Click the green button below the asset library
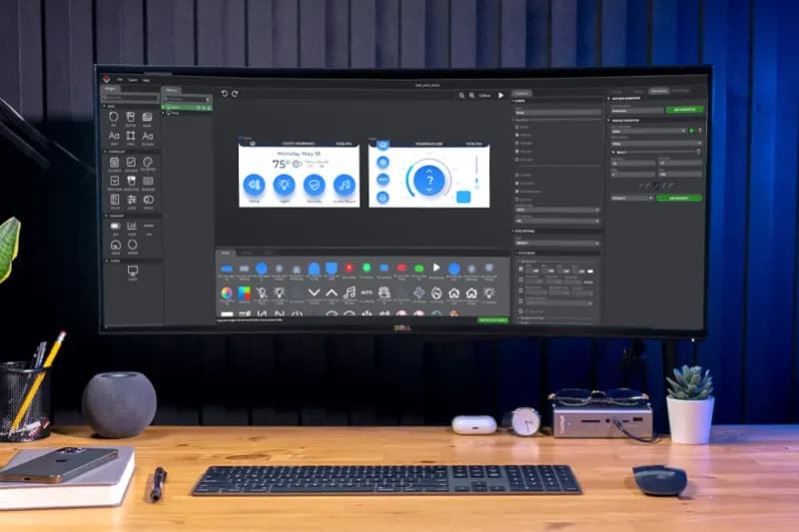This screenshot has width=799, height=532. point(492,320)
